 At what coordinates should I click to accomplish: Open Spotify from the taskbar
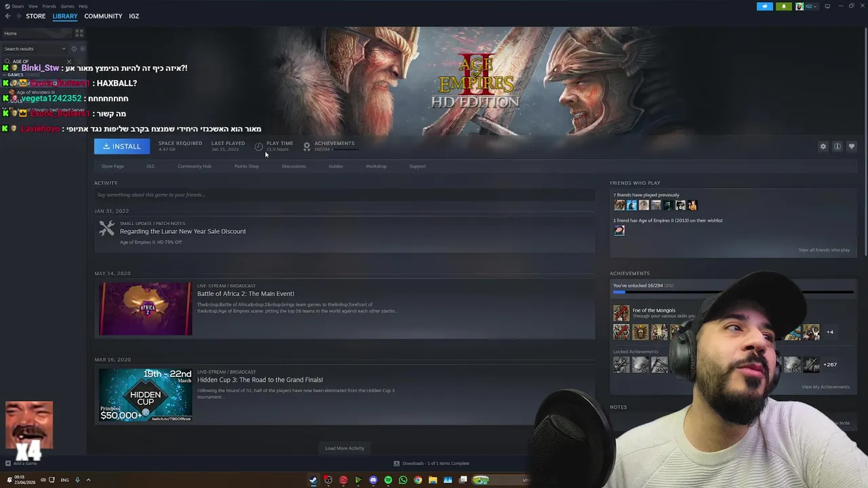(388, 480)
